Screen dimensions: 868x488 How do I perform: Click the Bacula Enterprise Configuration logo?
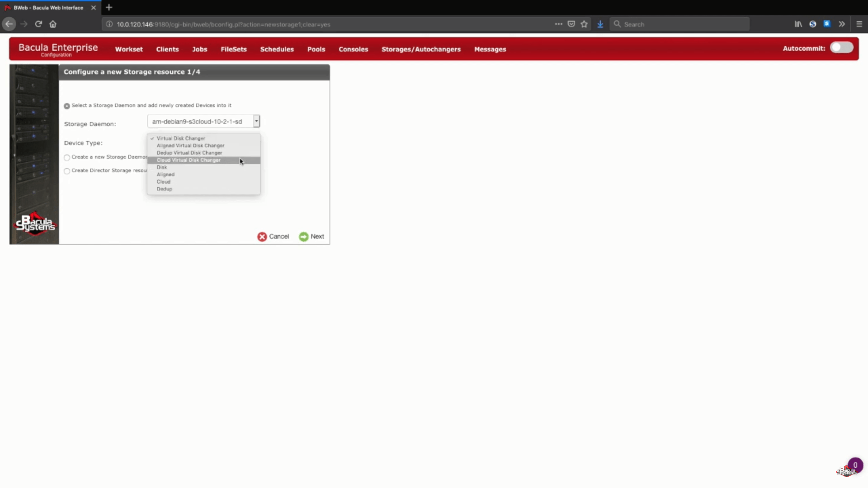point(58,49)
